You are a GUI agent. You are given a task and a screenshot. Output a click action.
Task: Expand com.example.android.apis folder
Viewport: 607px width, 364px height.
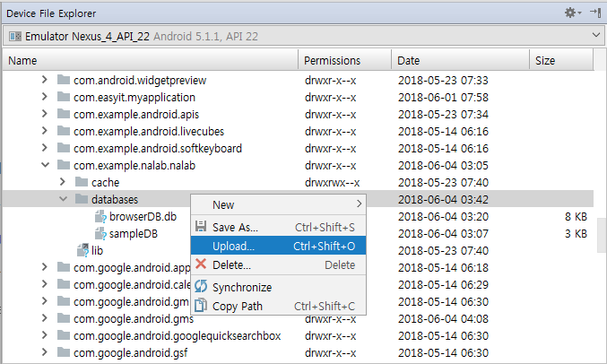[x=45, y=114]
